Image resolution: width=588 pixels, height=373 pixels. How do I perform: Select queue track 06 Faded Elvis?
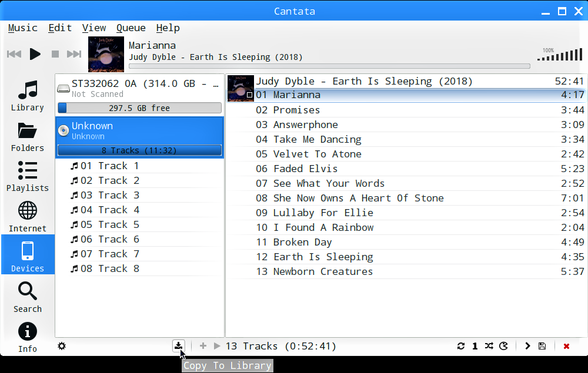406,169
